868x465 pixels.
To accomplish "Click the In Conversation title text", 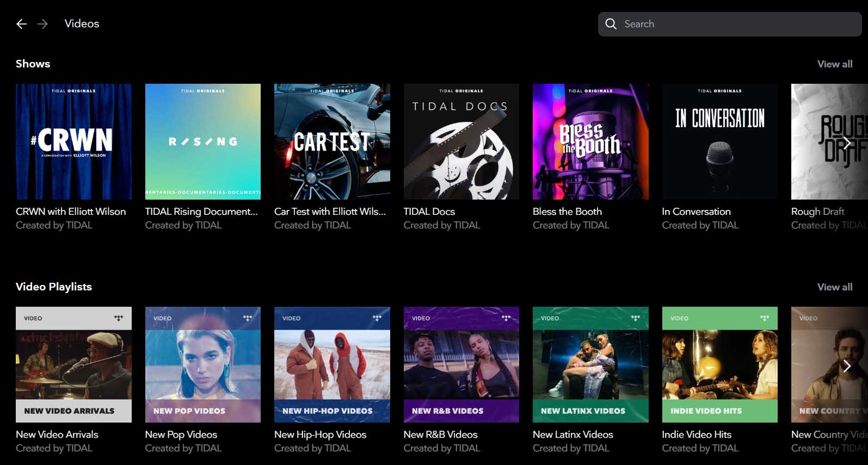I will 697,212.
